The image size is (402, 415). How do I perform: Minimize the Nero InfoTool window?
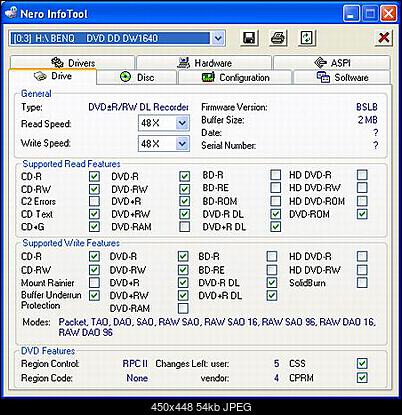pyautogui.click(x=351, y=14)
